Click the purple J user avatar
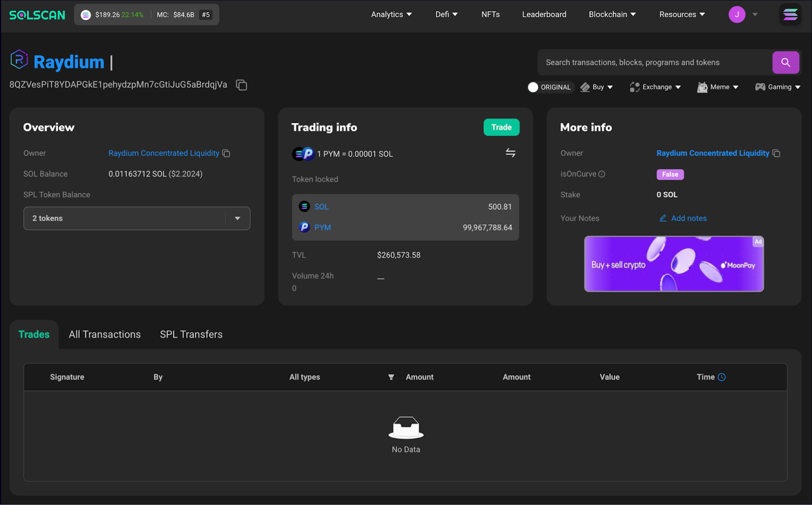812x505 pixels. 737,15
